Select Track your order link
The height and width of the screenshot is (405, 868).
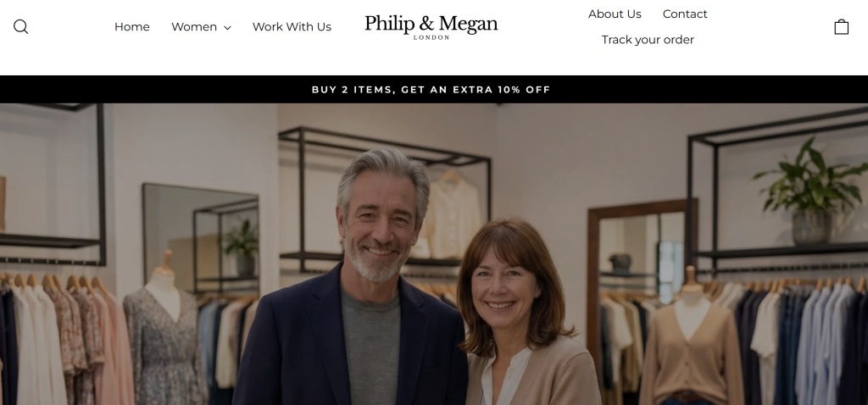pyautogui.click(x=648, y=40)
